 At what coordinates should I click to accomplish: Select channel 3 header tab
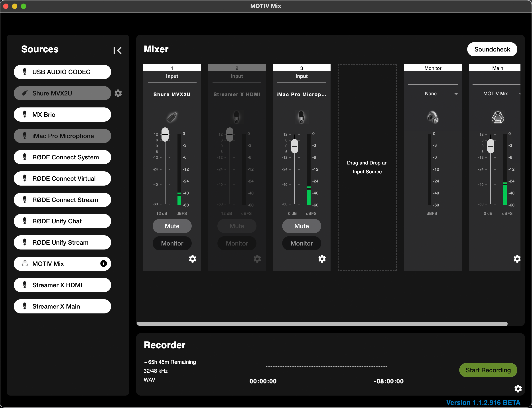coord(302,68)
